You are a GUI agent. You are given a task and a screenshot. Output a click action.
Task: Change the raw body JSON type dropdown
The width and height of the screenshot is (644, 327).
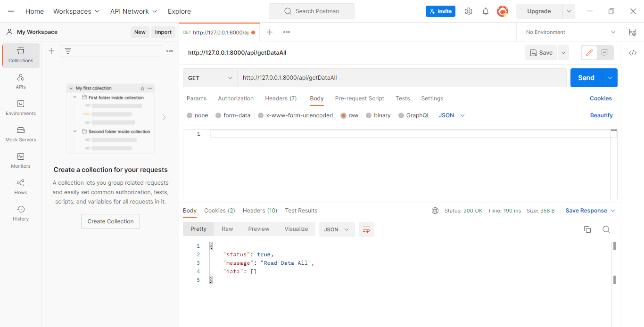pos(452,115)
